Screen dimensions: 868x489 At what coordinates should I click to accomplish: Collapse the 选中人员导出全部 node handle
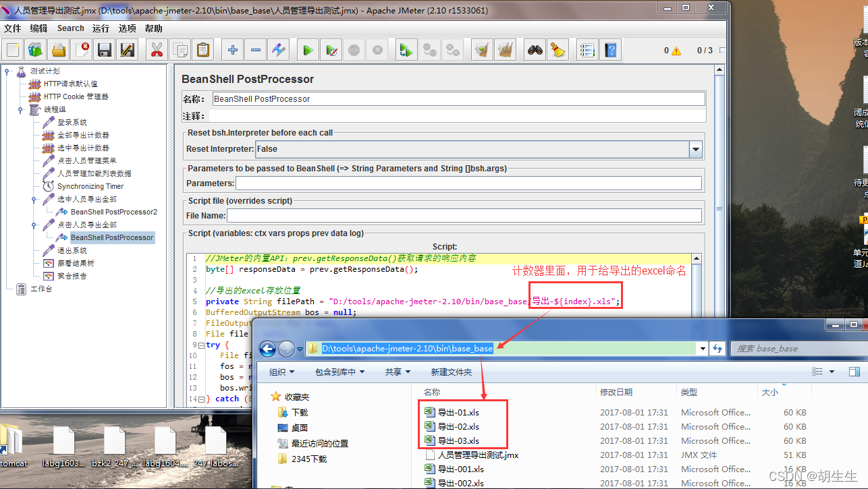pos(34,200)
